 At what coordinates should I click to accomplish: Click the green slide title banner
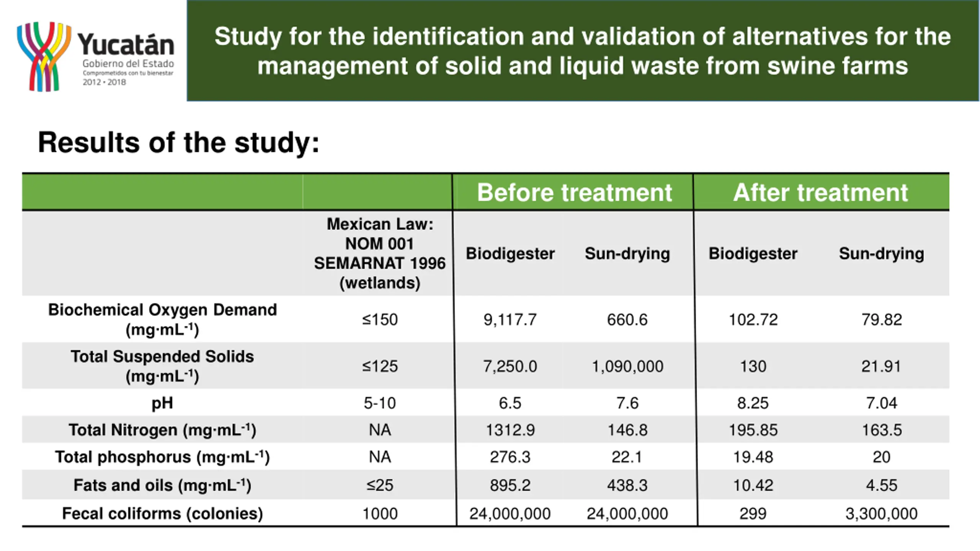click(582, 51)
